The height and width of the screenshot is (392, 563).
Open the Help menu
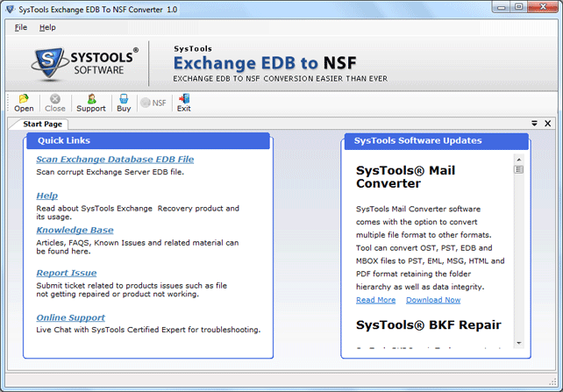pos(47,27)
